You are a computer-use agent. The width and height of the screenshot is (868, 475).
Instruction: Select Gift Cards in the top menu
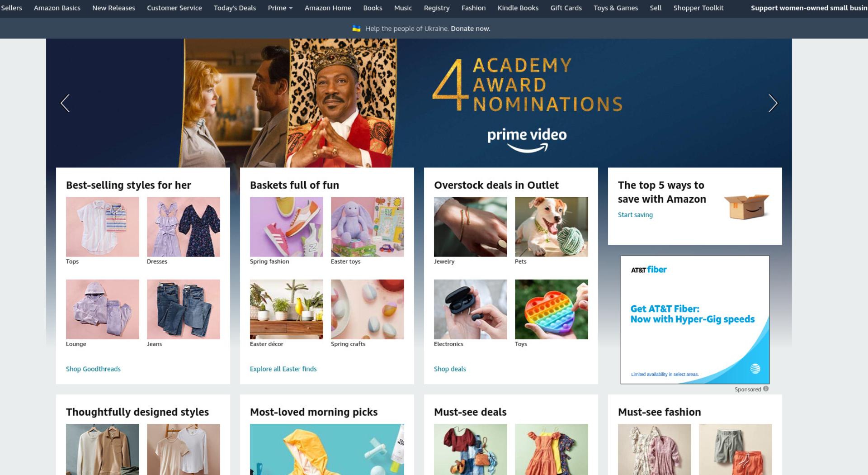click(x=566, y=8)
